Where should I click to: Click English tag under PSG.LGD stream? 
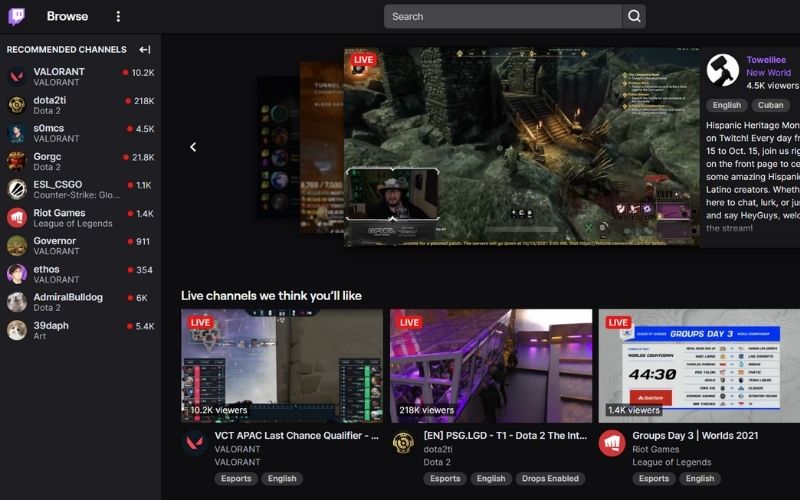(491, 478)
